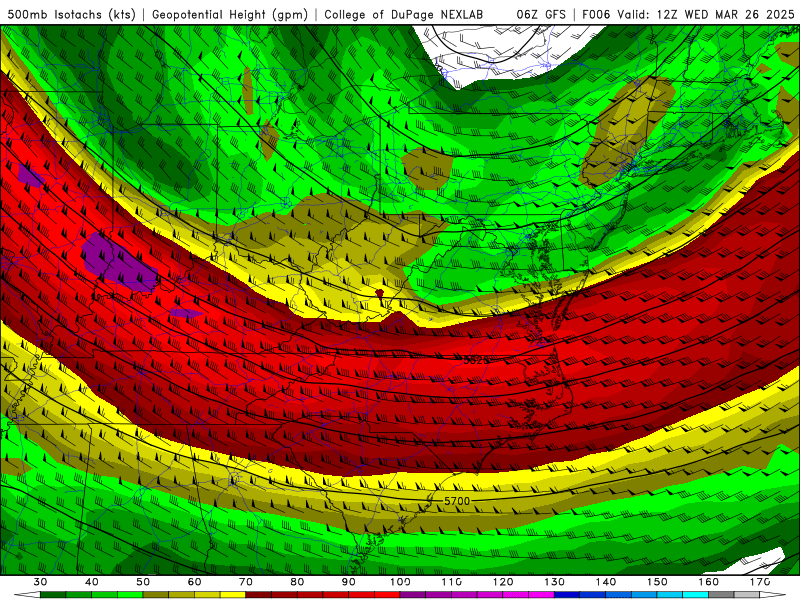The height and width of the screenshot is (600, 800).
Task: Click the 'F006 Valid: 12Z WED MAR 26 2025' text
Action: (688, 14)
